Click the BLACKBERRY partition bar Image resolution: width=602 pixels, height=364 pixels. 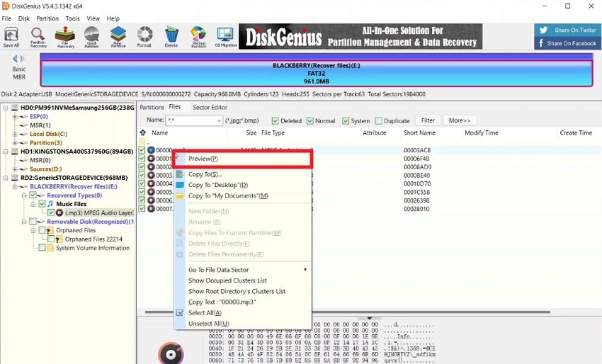coord(317,73)
